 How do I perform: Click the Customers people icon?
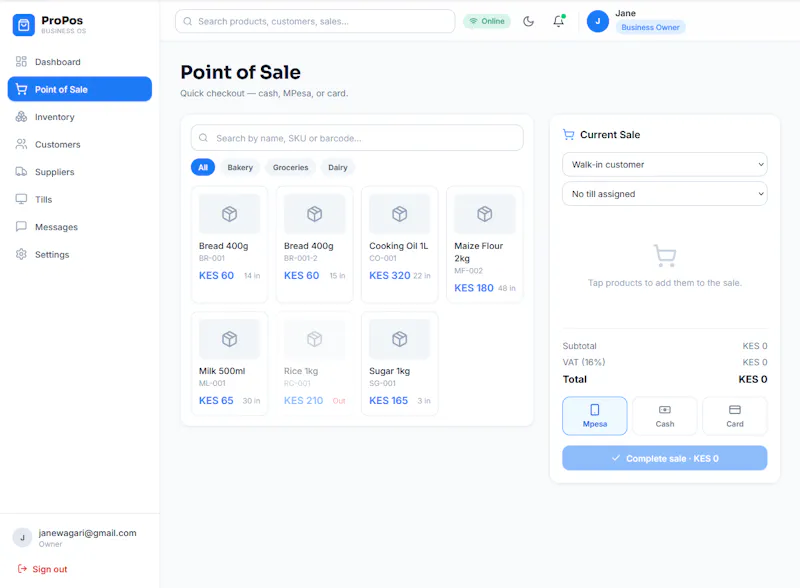(21, 144)
